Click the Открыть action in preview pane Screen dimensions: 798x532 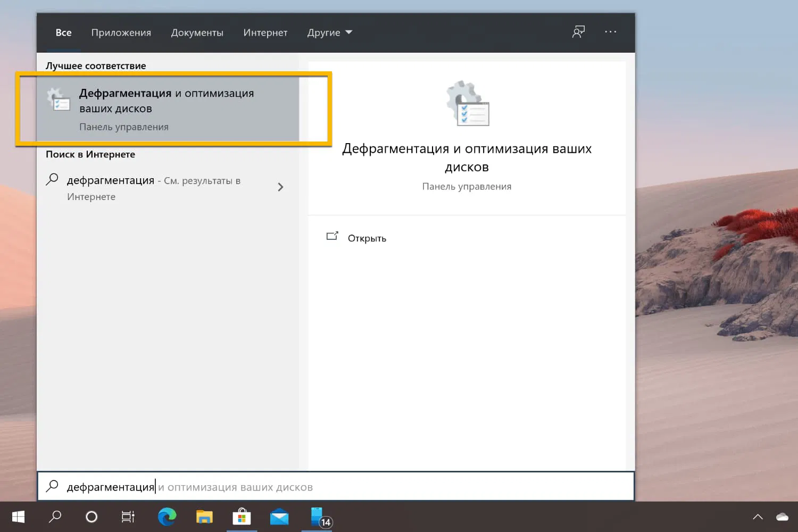(x=367, y=238)
